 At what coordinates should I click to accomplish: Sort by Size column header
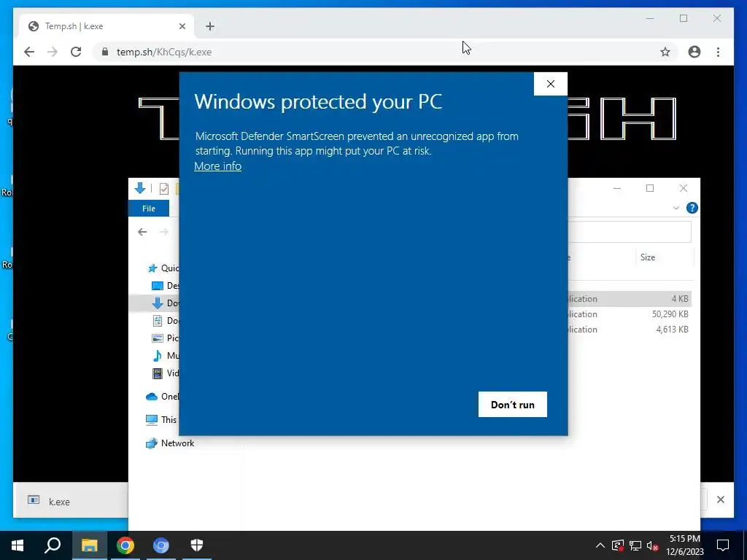pyautogui.click(x=648, y=257)
